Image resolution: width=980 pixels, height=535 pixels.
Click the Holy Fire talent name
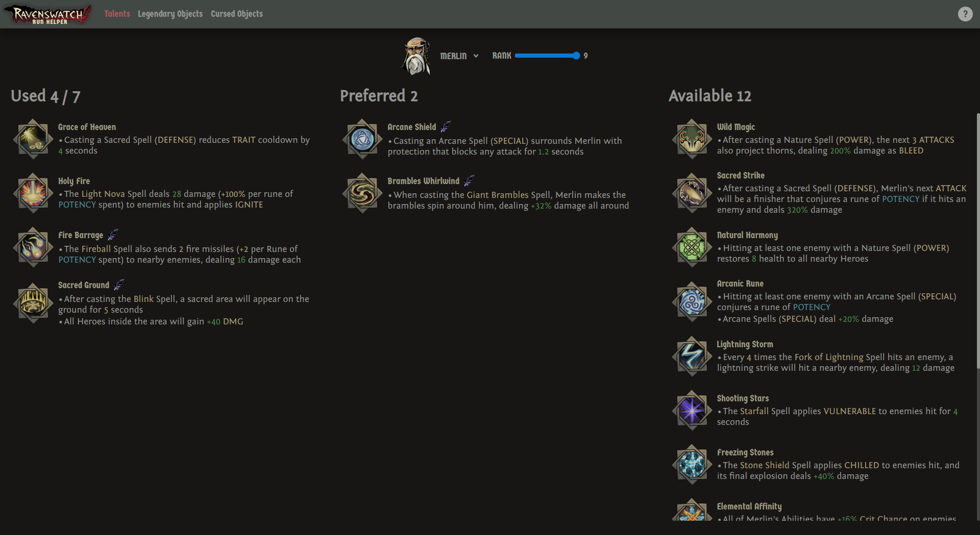[x=74, y=181]
